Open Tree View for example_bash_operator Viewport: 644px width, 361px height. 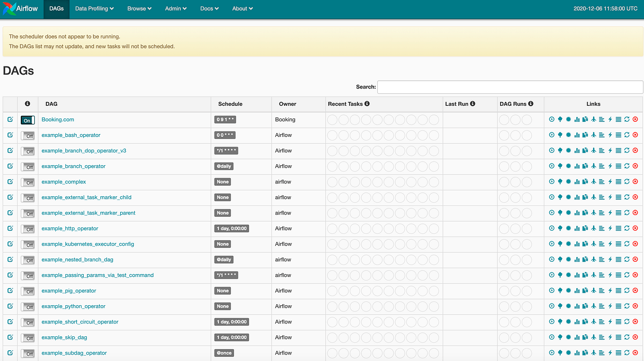click(560, 135)
